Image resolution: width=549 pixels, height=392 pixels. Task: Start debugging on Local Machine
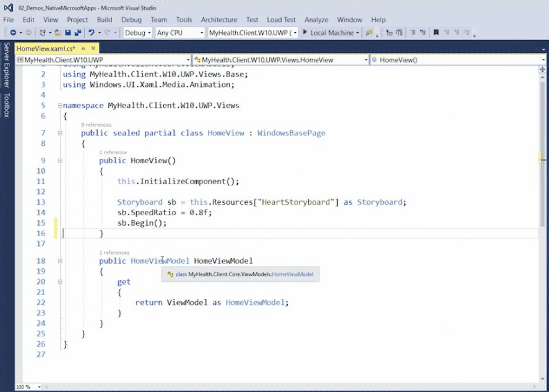[329, 33]
